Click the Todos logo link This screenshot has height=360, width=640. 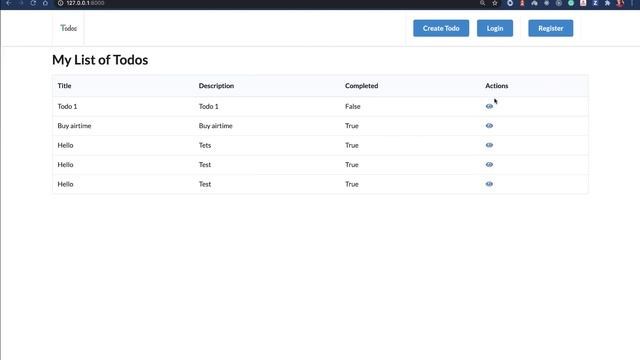pyautogui.click(x=69, y=28)
